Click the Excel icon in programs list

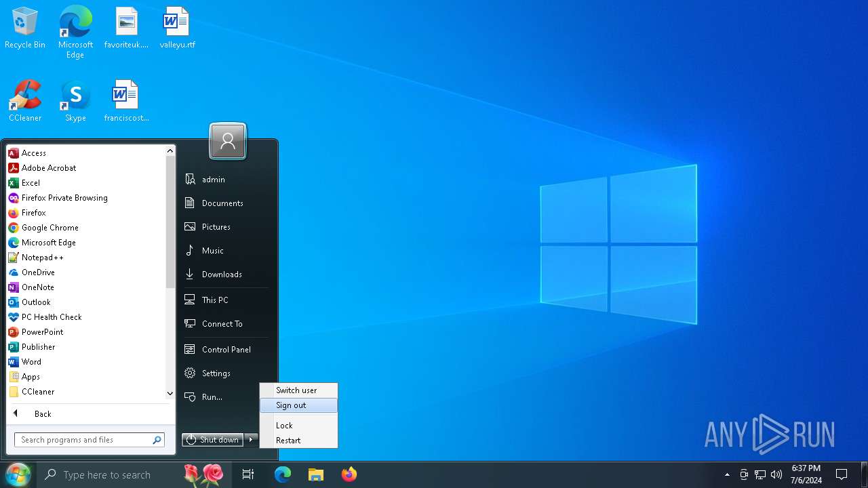click(14, 183)
